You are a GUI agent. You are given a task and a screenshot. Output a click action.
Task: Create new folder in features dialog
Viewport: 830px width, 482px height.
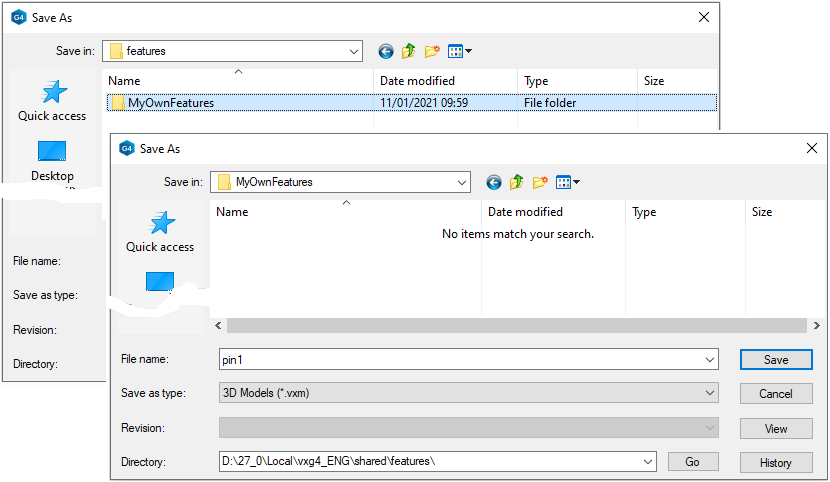coord(432,51)
